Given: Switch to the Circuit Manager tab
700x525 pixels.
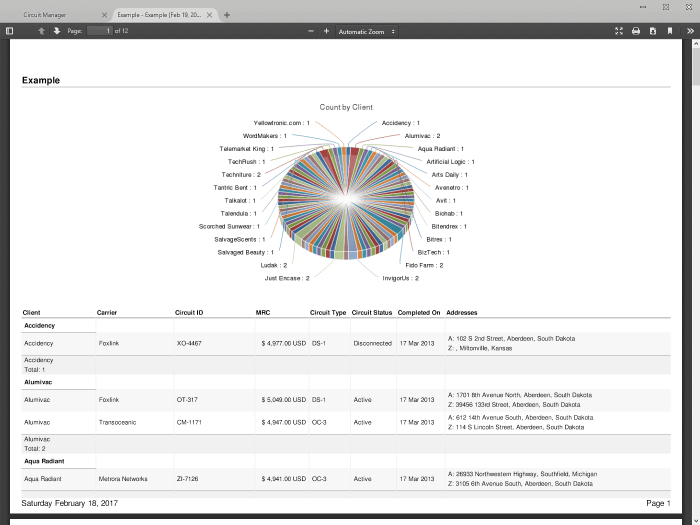Looking at the screenshot, I should coord(48,15).
